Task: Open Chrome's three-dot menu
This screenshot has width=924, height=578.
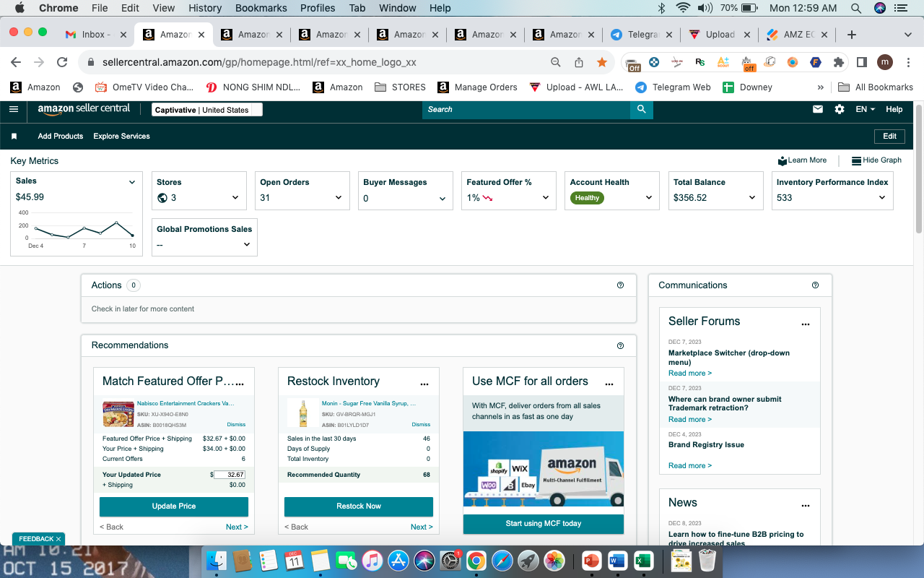Action: point(907,62)
